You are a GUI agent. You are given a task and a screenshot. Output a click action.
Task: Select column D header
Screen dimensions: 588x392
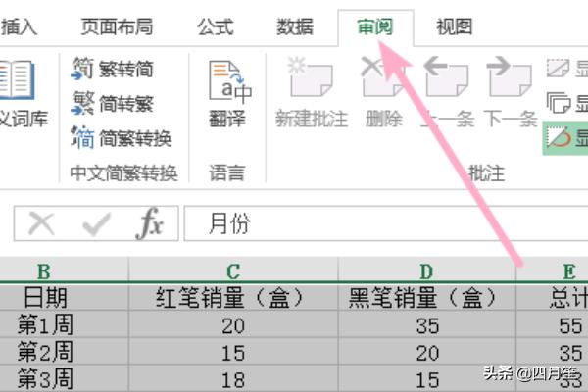[x=426, y=270]
